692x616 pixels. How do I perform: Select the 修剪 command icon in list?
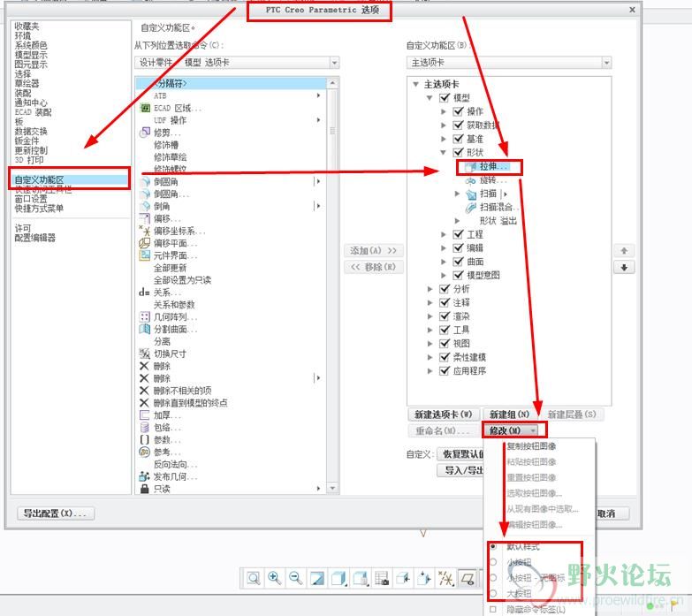tap(145, 133)
